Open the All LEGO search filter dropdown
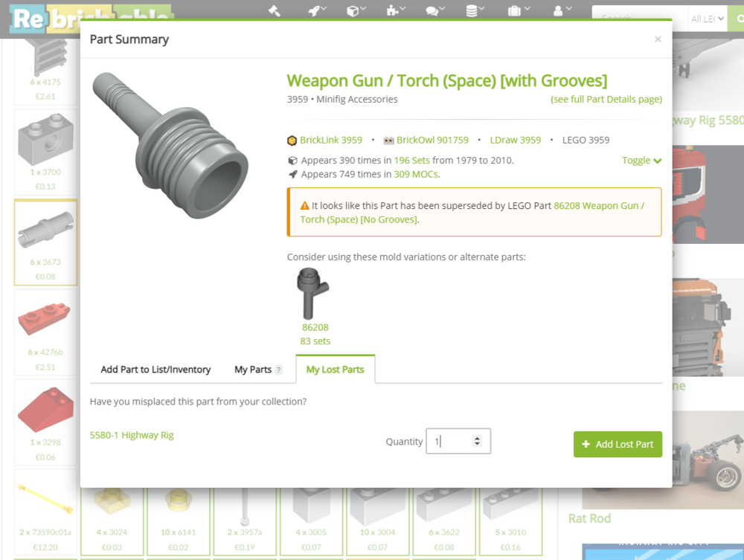The image size is (744, 560). [x=708, y=19]
